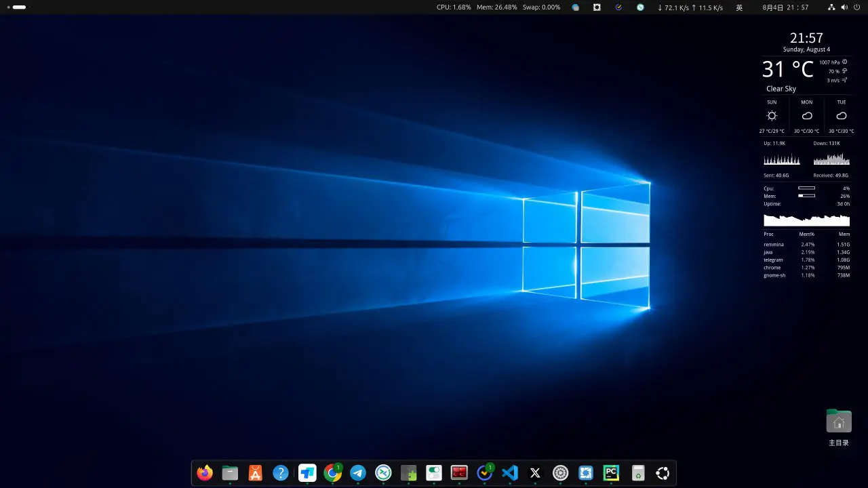The width and height of the screenshot is (868, 488).
Task: Click the volume speaker icon in top bar
Action: 844,7
